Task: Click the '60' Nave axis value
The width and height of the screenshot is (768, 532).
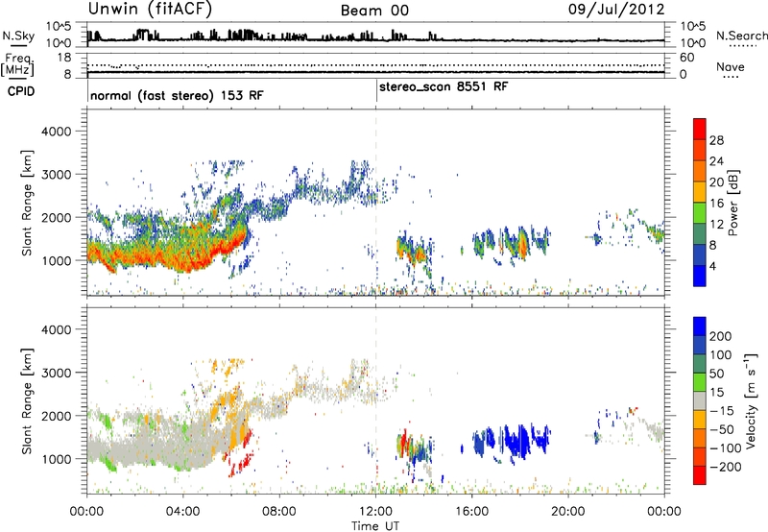Action: pos(687,58)
